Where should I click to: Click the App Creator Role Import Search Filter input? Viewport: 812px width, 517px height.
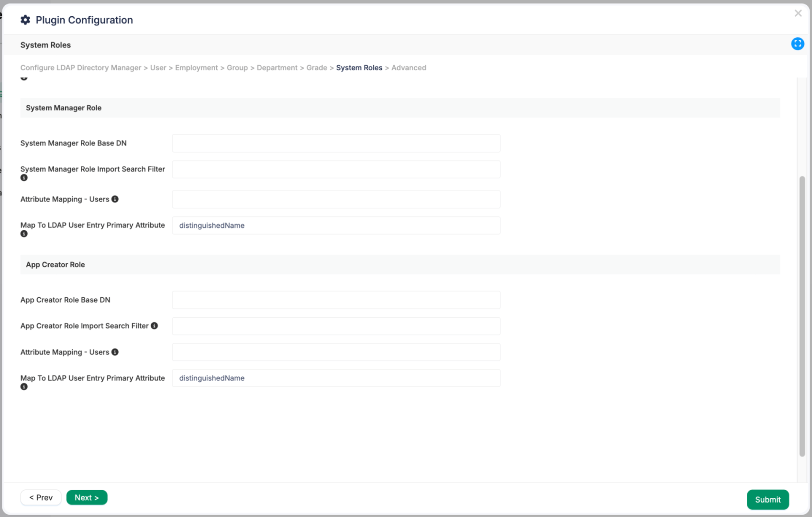(336, 326)
